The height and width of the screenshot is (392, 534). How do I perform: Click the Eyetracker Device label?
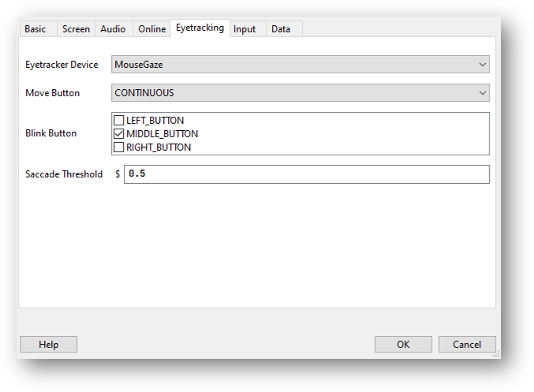pyautogui.click(x=62, y=65)
